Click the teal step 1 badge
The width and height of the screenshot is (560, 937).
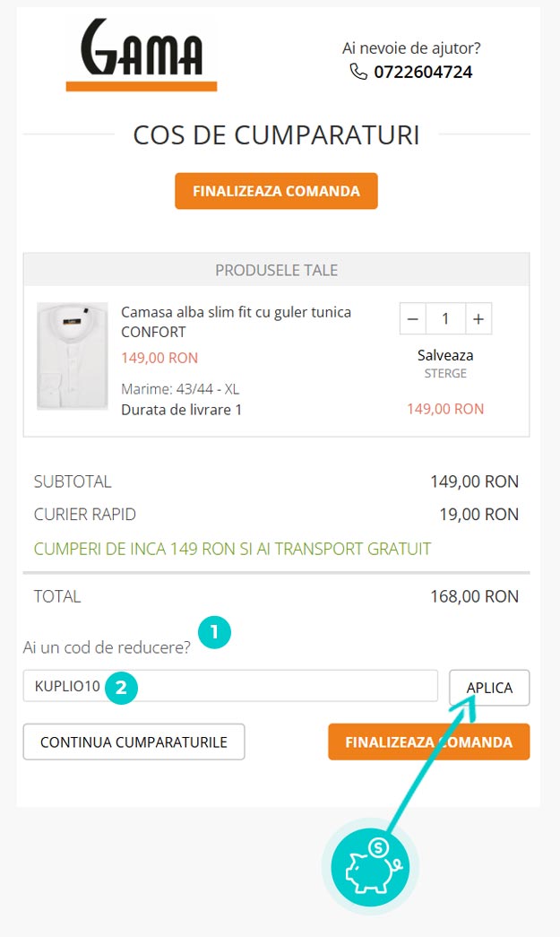(x=214, y=632)
